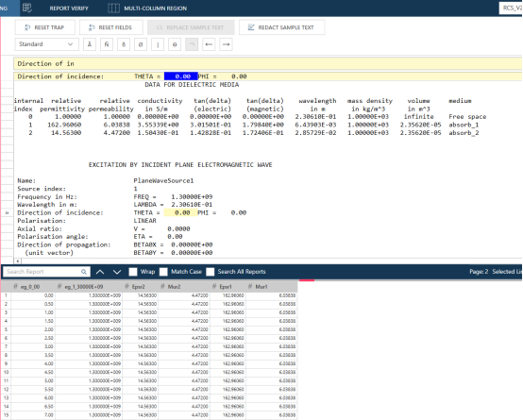Insert blank trap character ß
This screenshot has width=523, height=420.
coord(124,44)
